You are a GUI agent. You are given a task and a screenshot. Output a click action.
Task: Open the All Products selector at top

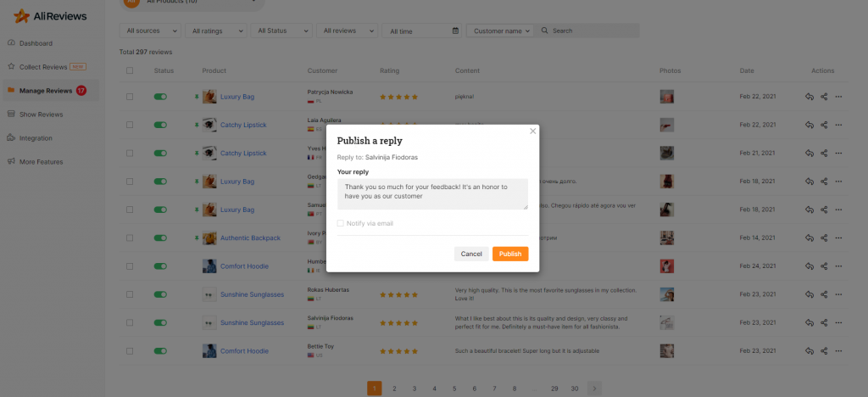[192, 3]
